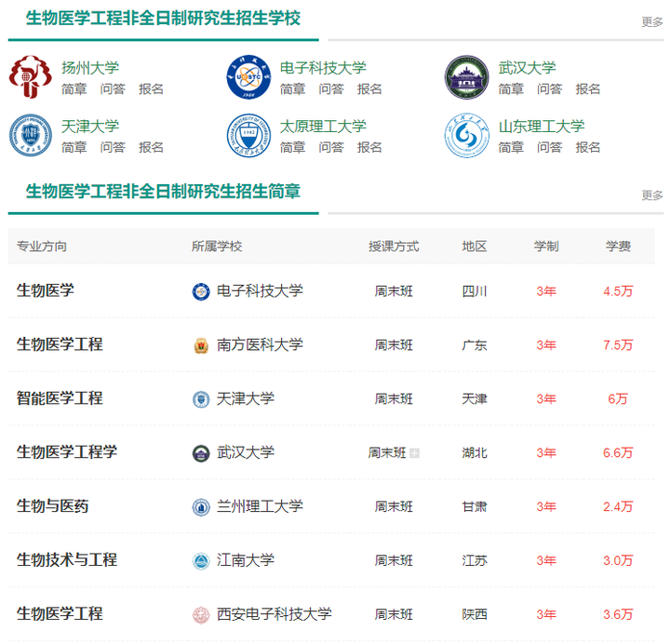Viewport: 670px width, 644px height.
Task: Open the 智能医学工程 program link
Action: click(60, 398)
